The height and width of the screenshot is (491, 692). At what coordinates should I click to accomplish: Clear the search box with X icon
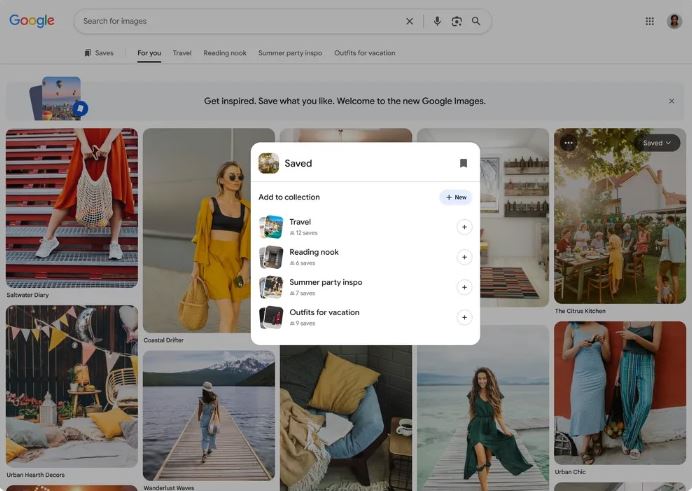(410, 21)
